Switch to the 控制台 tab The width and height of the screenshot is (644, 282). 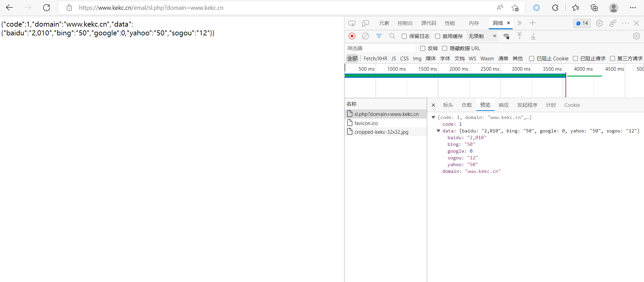[405, 23]
